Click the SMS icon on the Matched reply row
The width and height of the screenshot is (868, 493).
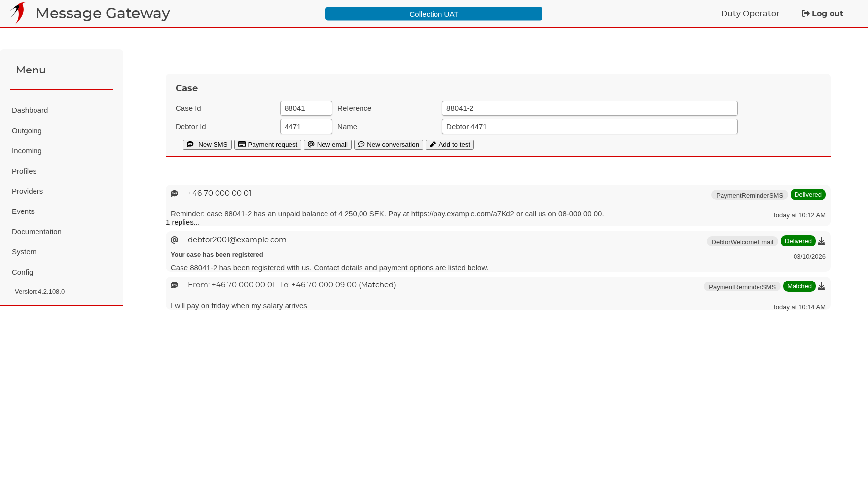(x=174, y=285)
